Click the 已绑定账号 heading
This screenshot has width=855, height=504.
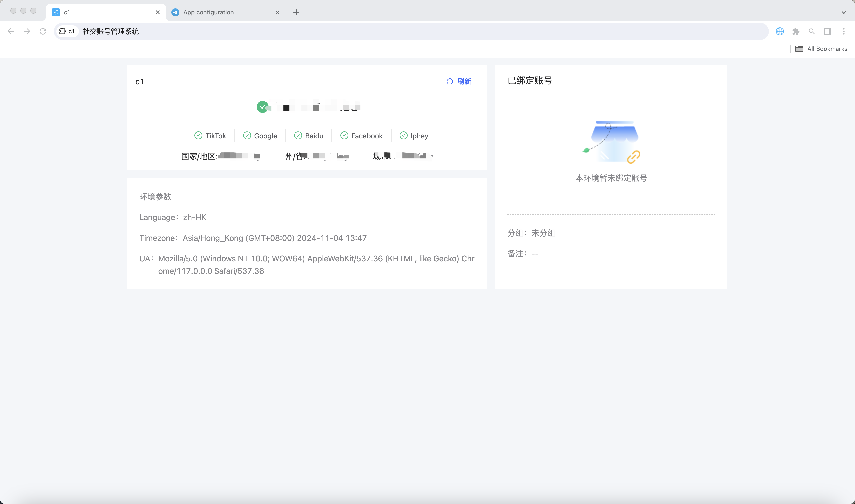(530, 80)
